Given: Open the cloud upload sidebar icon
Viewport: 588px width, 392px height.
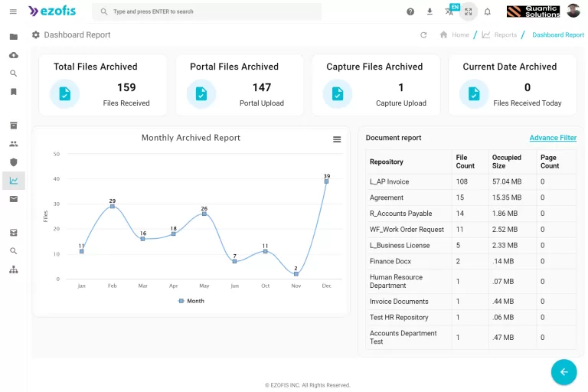Looking at the screenshot, I should click(13, 55).
